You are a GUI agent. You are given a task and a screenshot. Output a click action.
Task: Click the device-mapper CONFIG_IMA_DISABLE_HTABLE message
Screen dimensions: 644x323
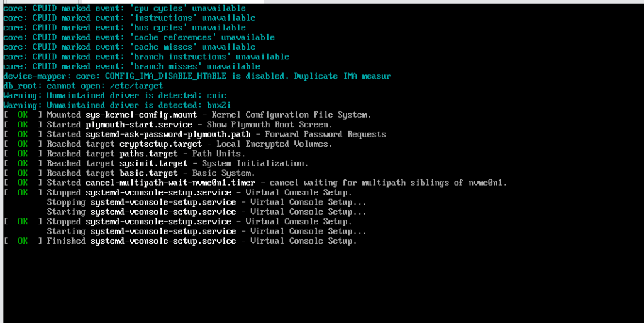point(197,76)
